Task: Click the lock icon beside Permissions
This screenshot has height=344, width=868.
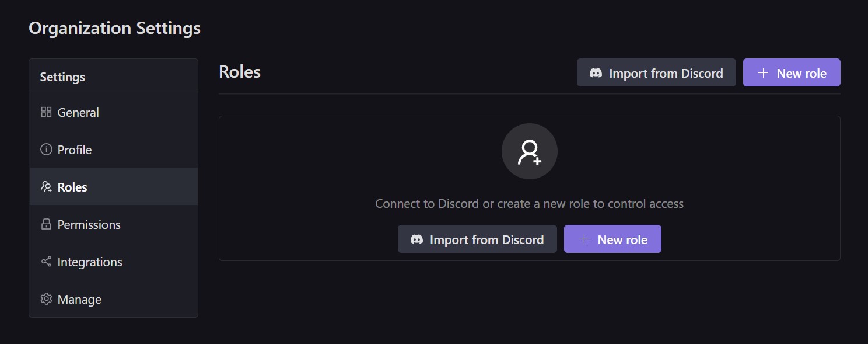Action: click(46, 224)
